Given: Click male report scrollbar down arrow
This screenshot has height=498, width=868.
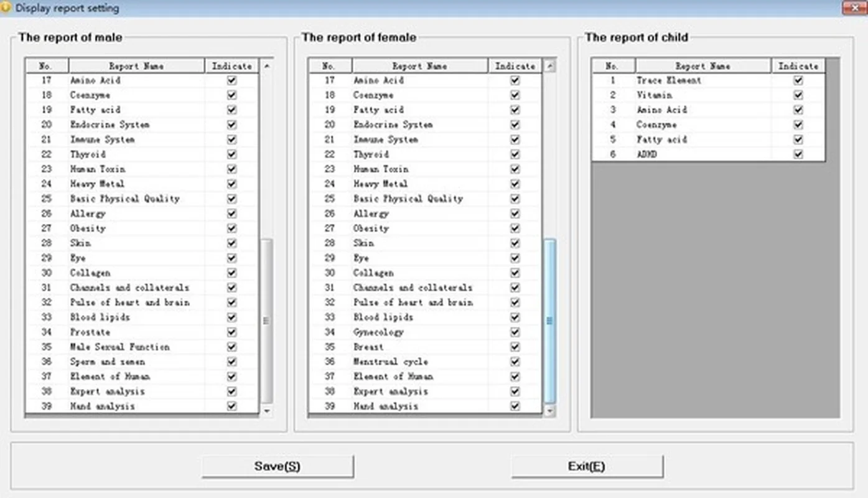Looking at the screenshot, I should click(x=267, y=411).
